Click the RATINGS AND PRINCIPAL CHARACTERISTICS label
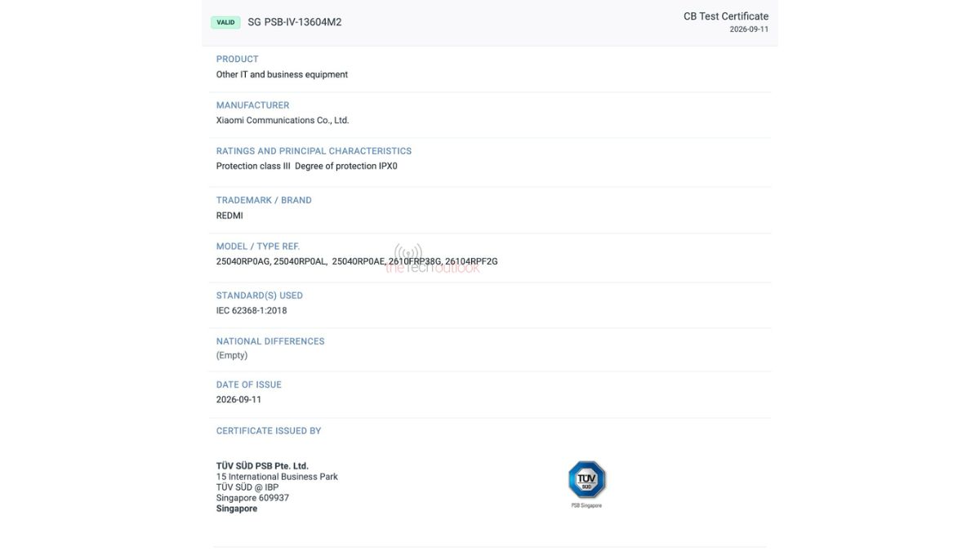This screenshot has width=980, height=551. pyautogui.click(x=314, y=151)
